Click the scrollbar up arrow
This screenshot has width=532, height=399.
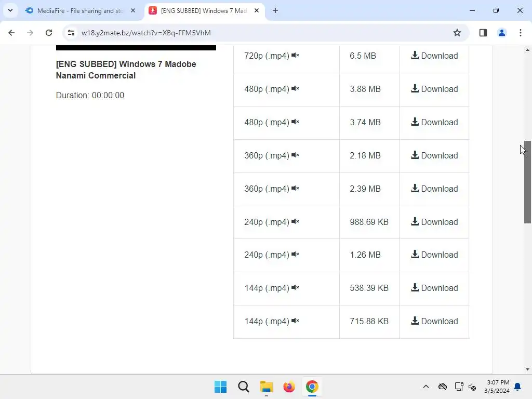(x=527, y=50)
